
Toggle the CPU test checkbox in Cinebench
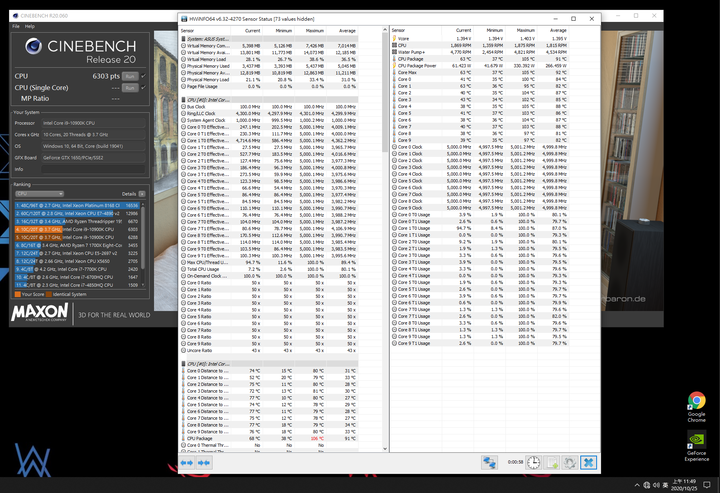(x=143, y=76)
